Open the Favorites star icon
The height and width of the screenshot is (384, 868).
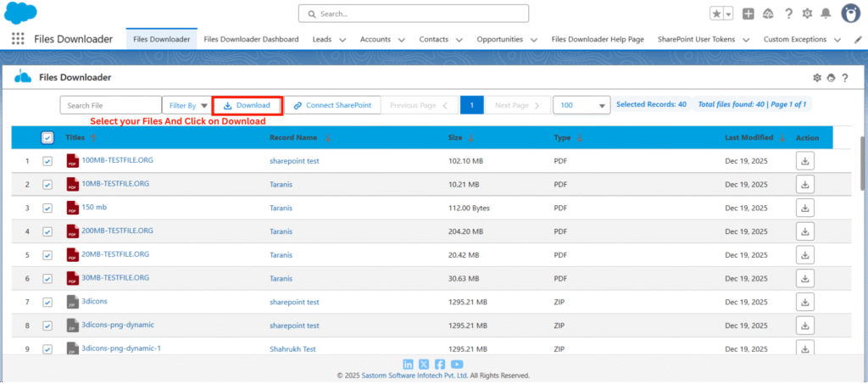[716, 14]
